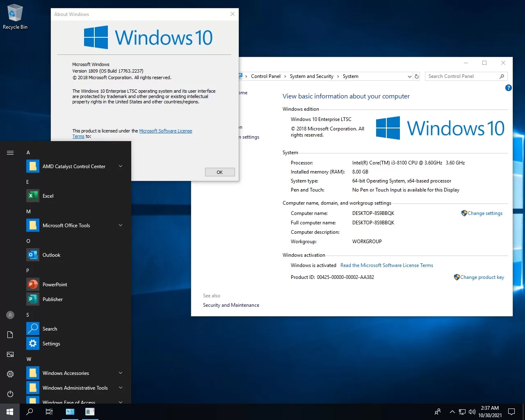Click the Power icon in Start sidebar
The image size is (525, 420).
[x=10, y=394]
